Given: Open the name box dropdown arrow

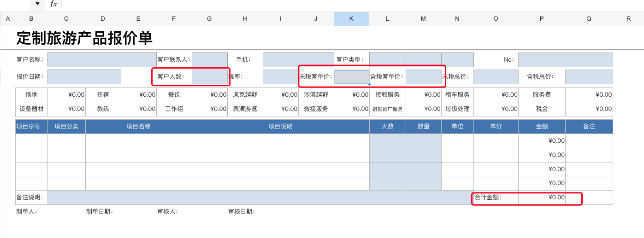Looking at the screenshot, I should [x=37, y=4].
